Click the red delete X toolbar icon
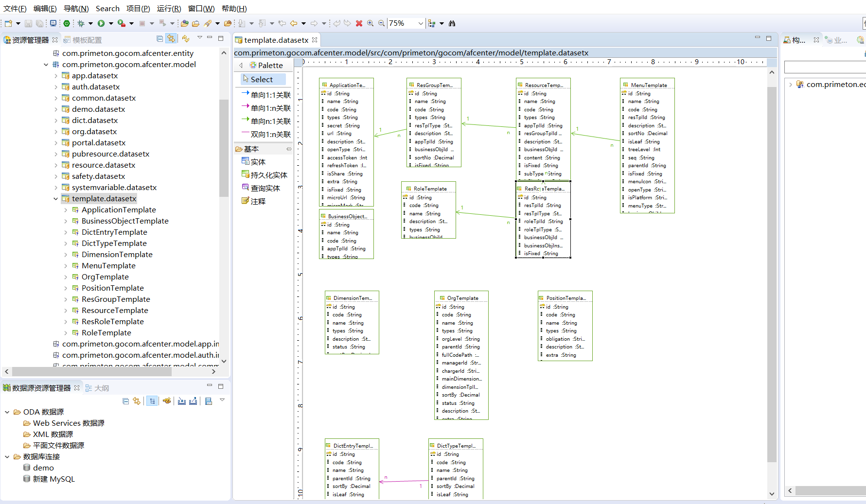 [x=359, y=23]
